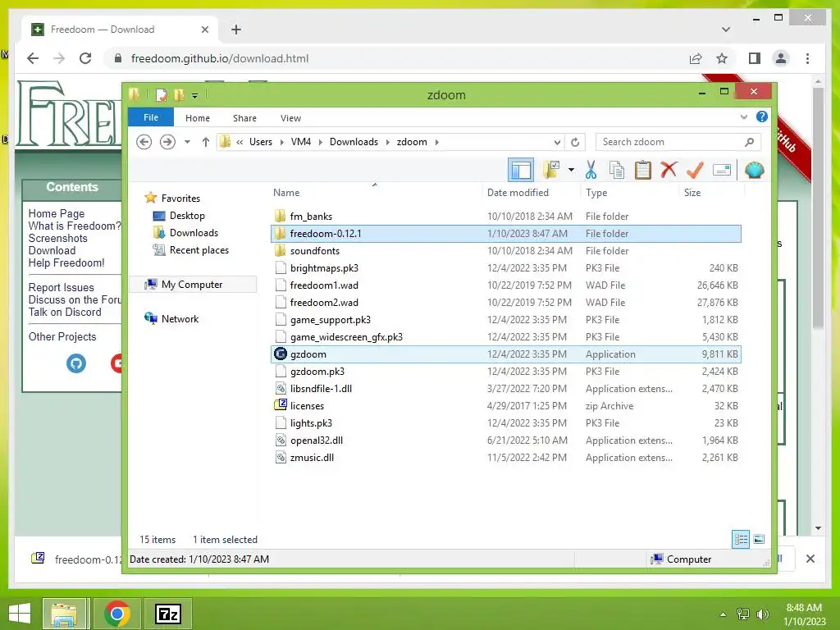The image size is (840, 630).
Task: Select freedoom2.wad file
Action: 323,302
